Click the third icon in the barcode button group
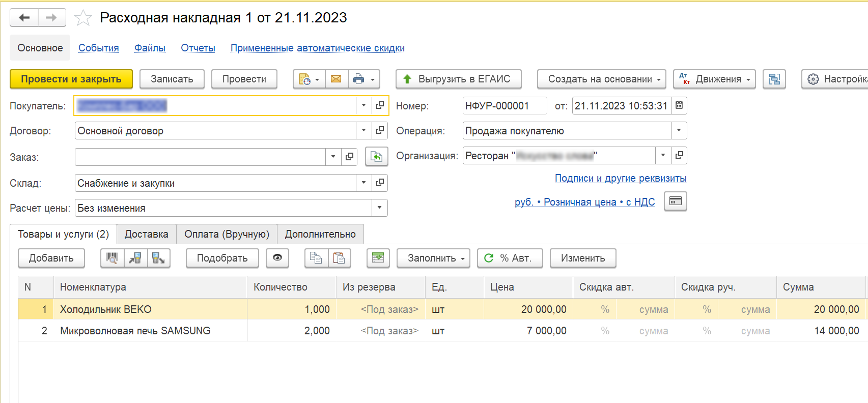868x403 pixels. (x=158, y=258)
